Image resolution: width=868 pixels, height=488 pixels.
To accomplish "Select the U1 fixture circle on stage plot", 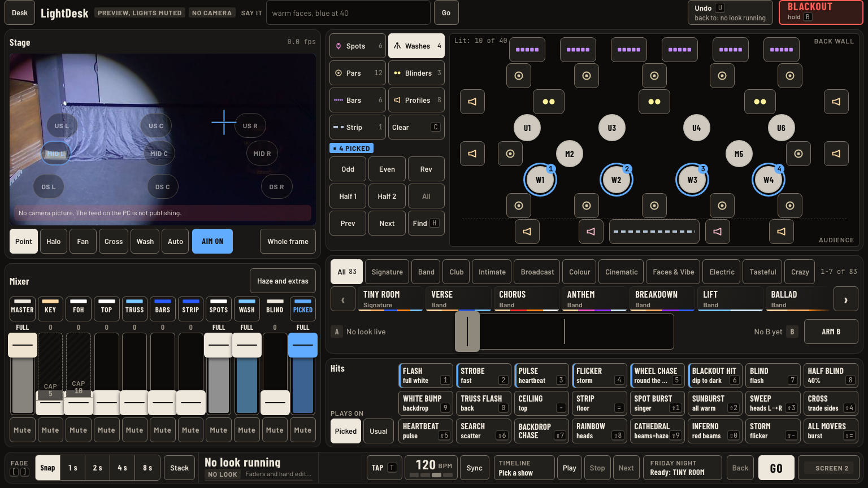I will [527, 128].
